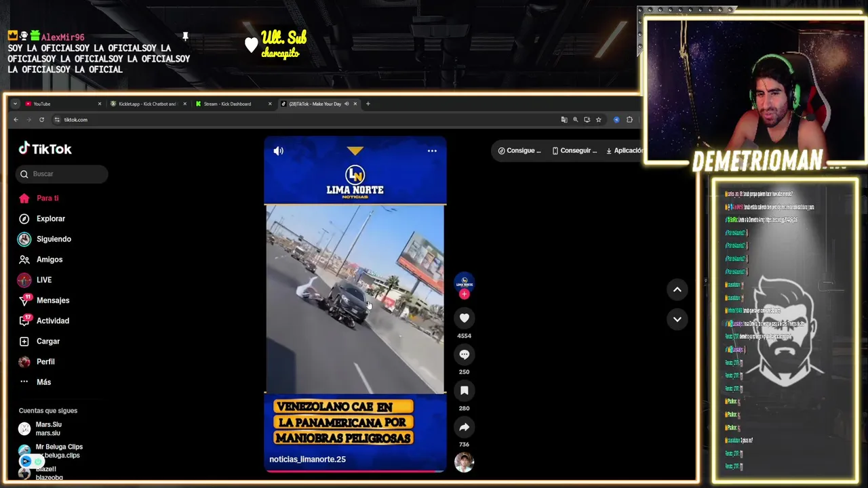The height and width of the screenshot is (488, 868).
Task: Open the tab search dropdown arrow
Action: pos(15,104)
